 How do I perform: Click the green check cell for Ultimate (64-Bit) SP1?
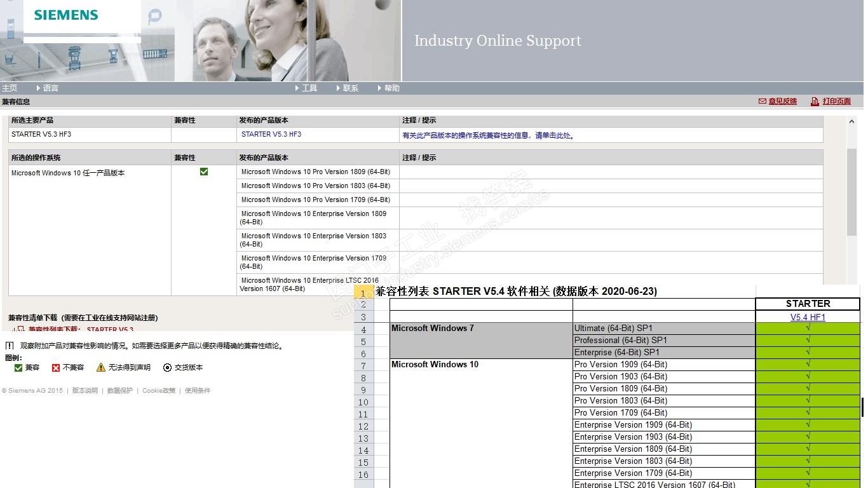808,329
